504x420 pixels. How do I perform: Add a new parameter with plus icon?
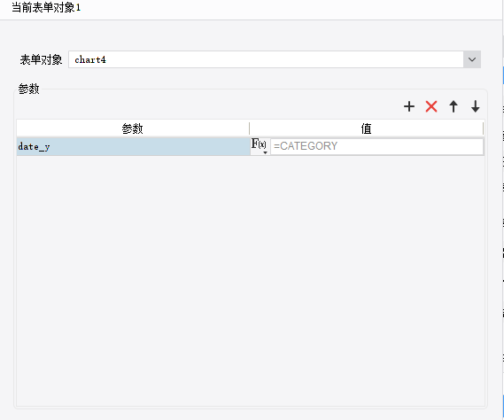tap(409, 106)
